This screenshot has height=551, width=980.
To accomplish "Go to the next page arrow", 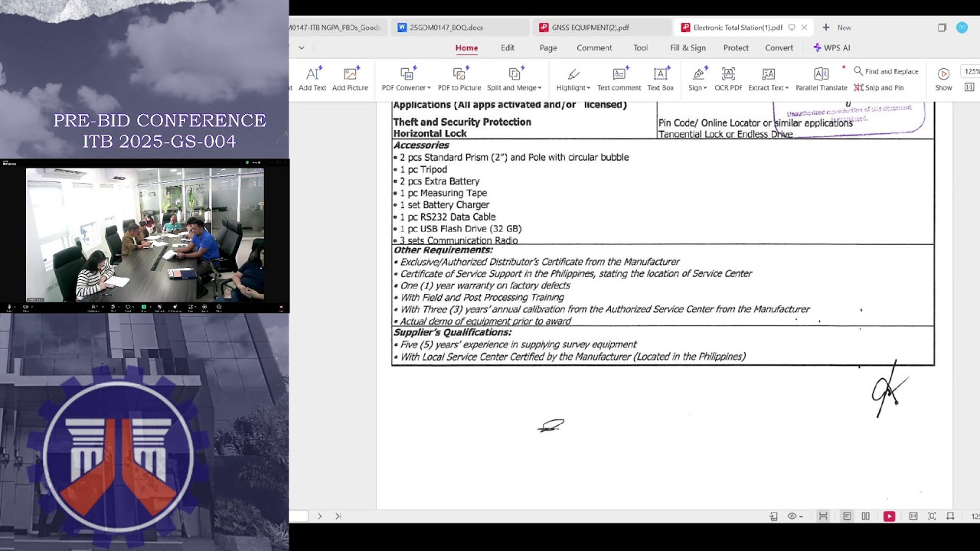I will (320, 517).
